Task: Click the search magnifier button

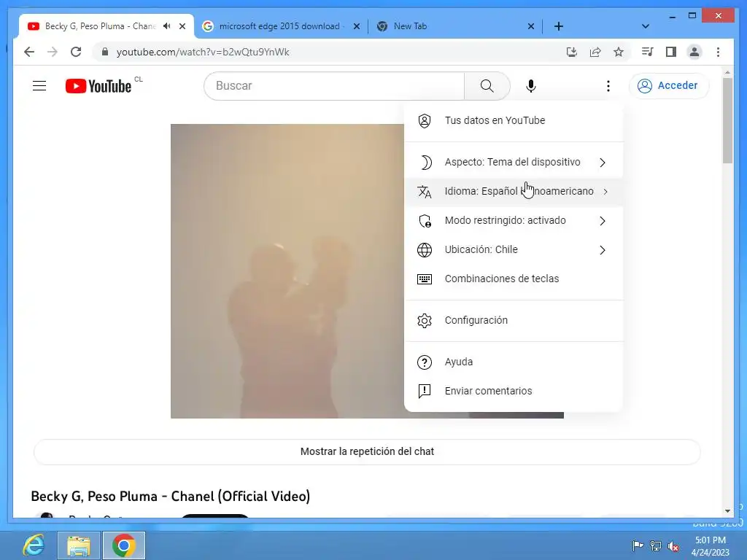Action: (x=487, y=86)
